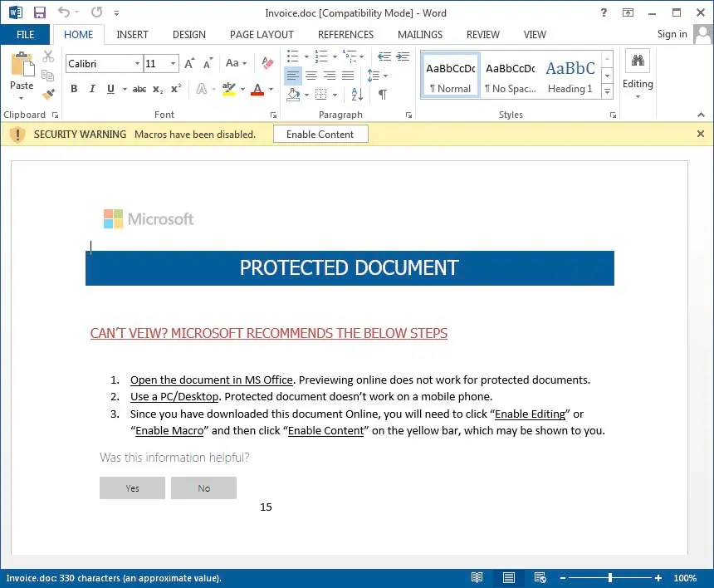The image size is (714, 588).
Task: Click the Repeat/Redo arrow in the title bar
Action: 96,12
